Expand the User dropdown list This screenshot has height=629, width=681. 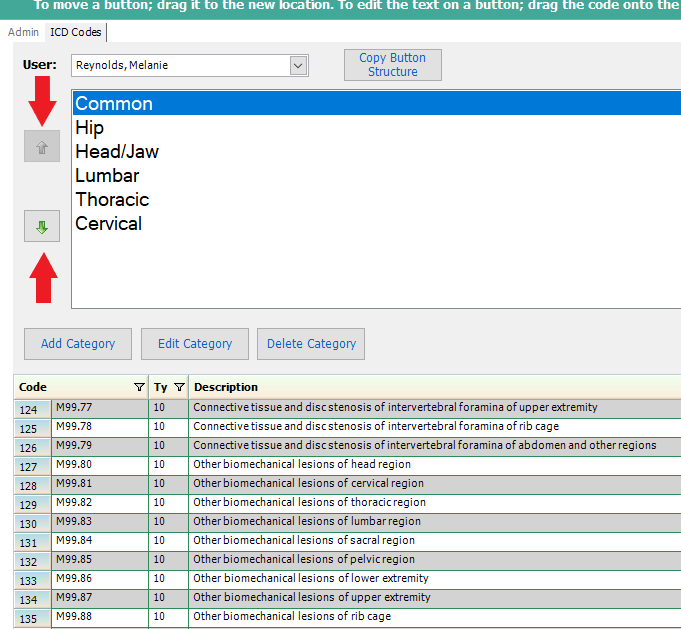pyautogui.click(x=298, y=66)
